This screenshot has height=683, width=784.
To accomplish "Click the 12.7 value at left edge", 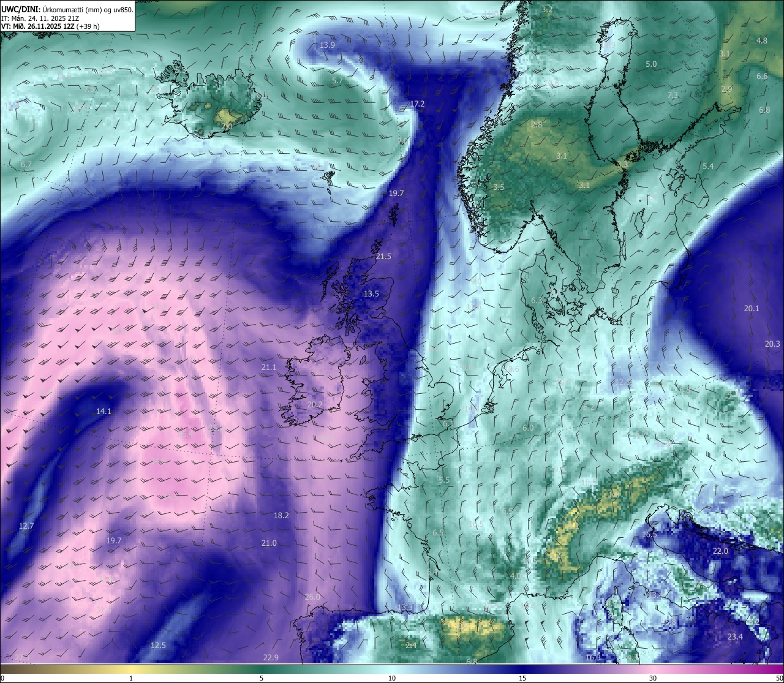I will pyautogui.click(x=26, y=526).
